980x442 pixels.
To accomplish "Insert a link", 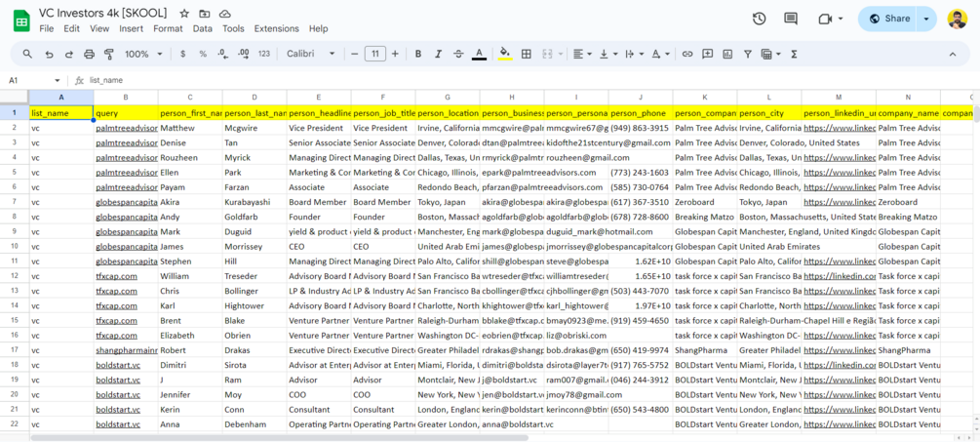I will tap(687, 55).
